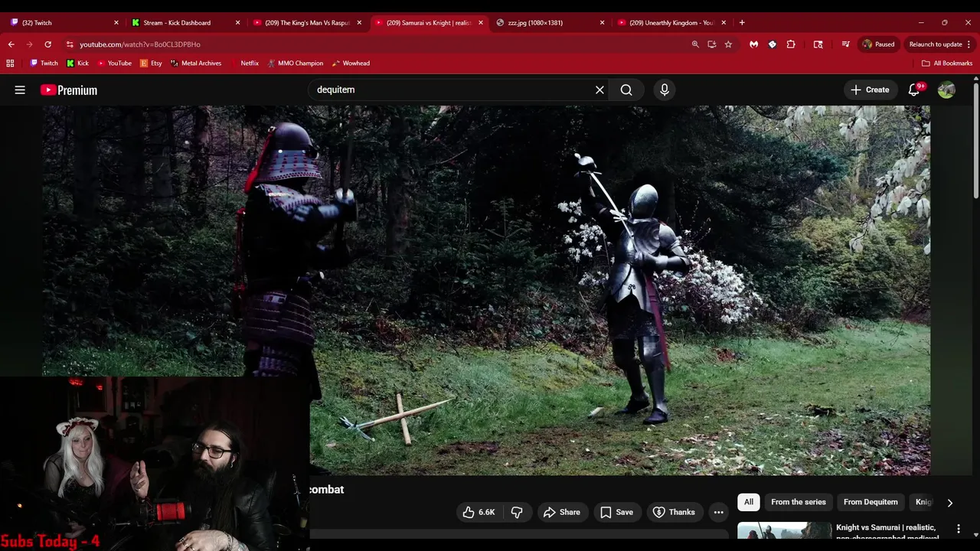Install or cast from address bar icon
The width and height of the screenshot is (980, 551).
pos(712,44)
